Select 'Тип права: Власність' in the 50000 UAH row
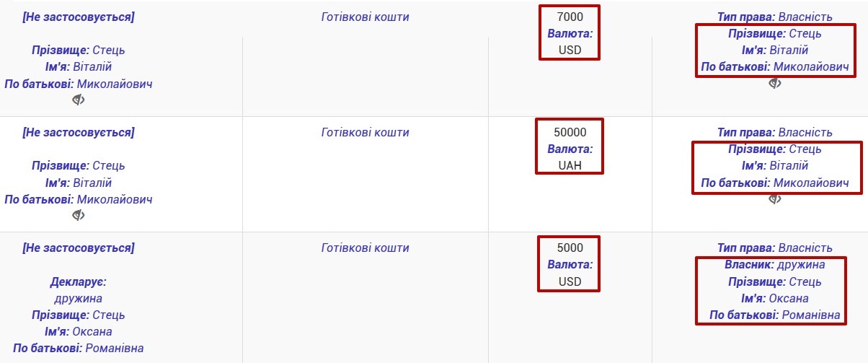 [774, 132]
